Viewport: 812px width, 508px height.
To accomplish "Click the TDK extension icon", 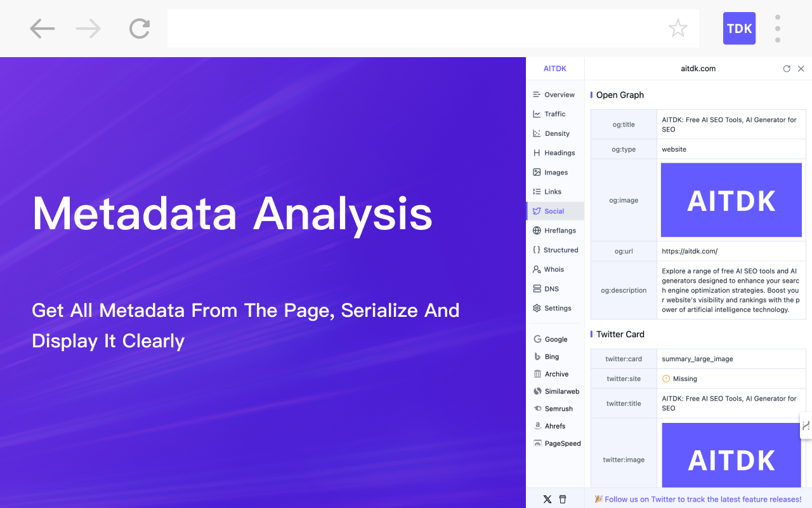I will click(x=739, y=29).
